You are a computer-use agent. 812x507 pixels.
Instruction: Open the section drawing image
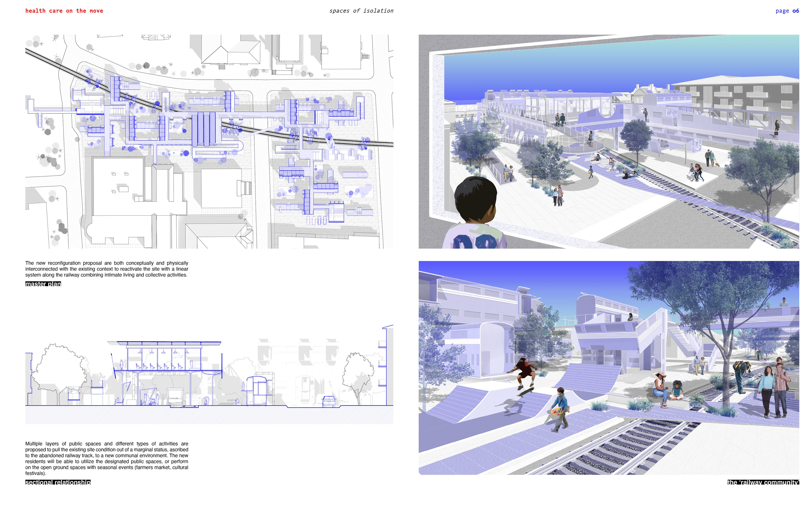[x=209, y=374]
